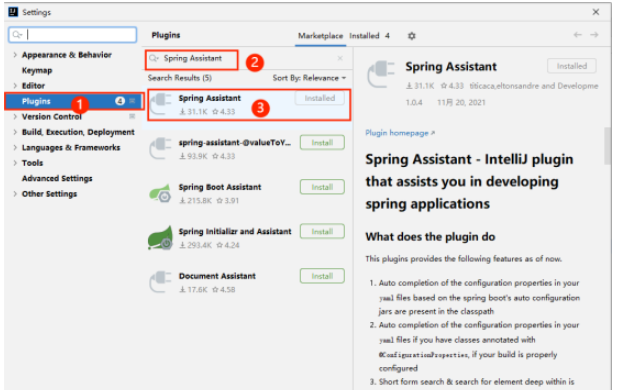Expand the Appearance & Behavior section
617x390 pixels.
pyautogui.click(x=15, y=55)
